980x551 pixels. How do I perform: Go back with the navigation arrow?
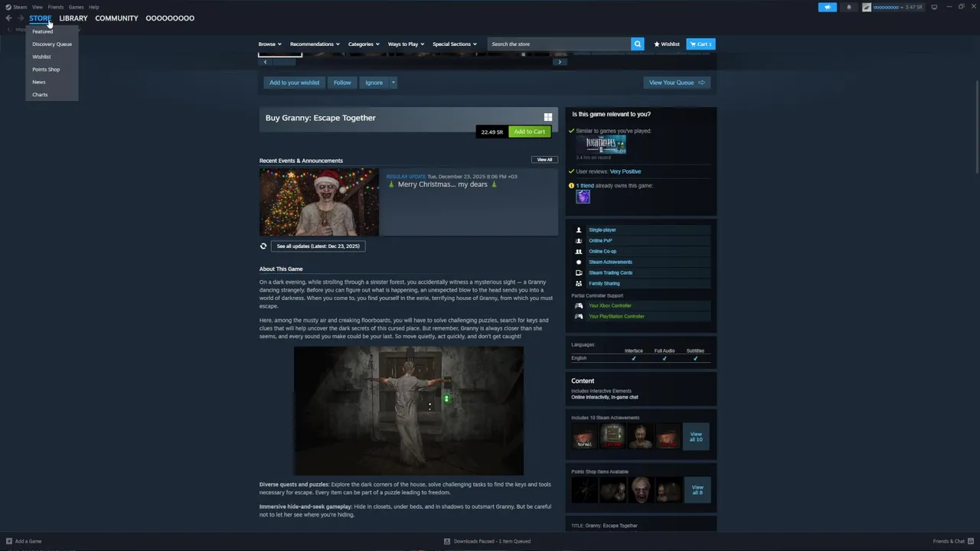[8, 18]
